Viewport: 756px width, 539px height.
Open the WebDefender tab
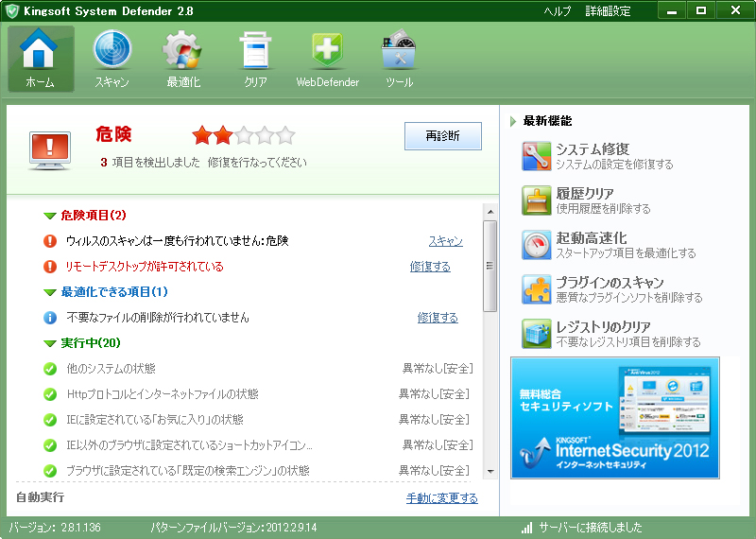point(327,59)
